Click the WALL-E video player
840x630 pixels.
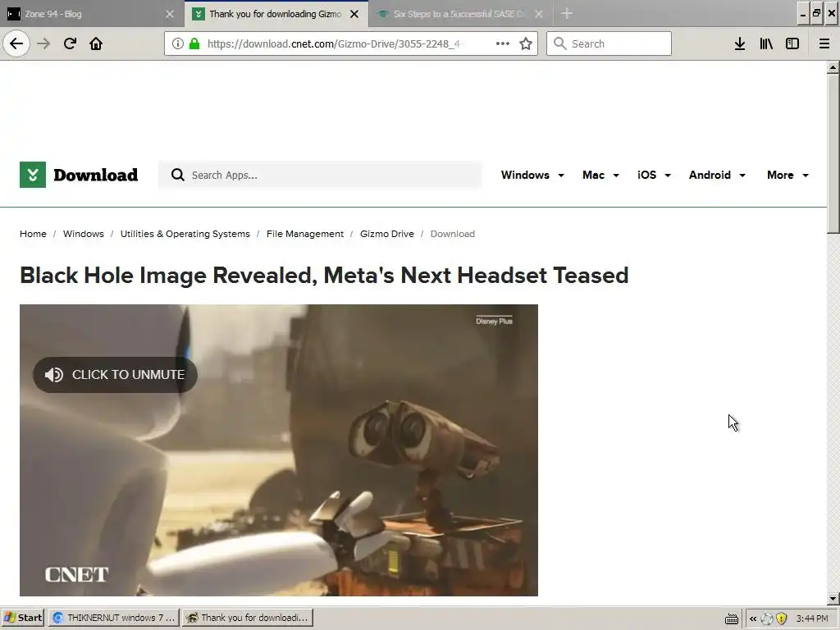click(x=279, y=450)
